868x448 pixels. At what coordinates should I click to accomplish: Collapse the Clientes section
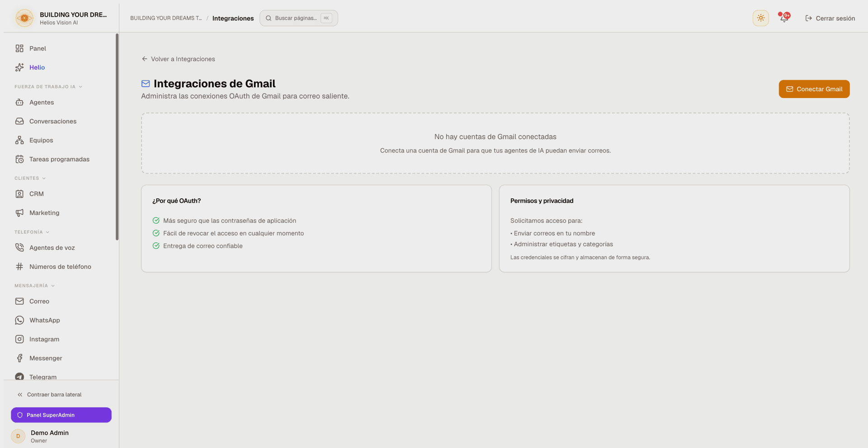click(30, 178)
